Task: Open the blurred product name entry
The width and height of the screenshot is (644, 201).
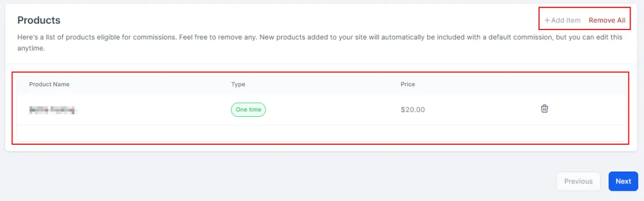Action: click(x=53, y=109)
